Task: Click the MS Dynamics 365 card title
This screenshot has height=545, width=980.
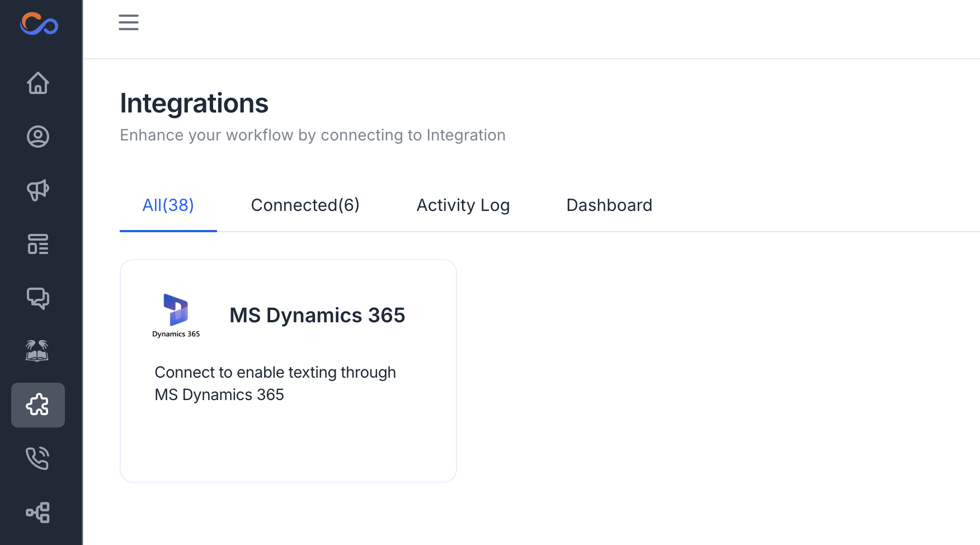Action: [317, 316]
